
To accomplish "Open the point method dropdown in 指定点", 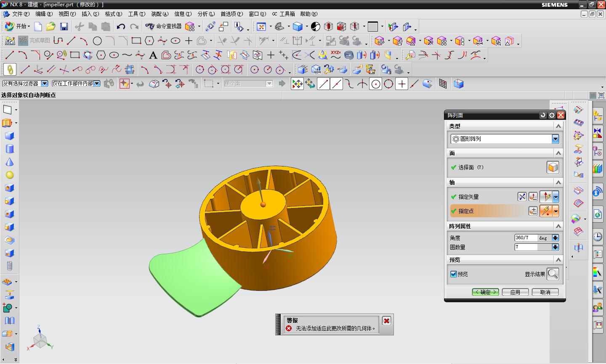I will [555, 211].
